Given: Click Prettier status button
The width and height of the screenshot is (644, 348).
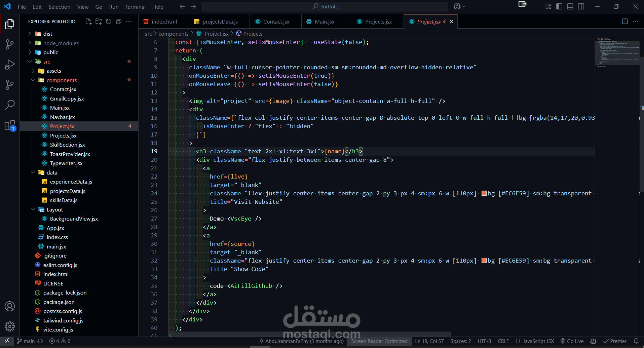Looking at the screenshot, I should pyautogui.click(x=614, y=341).
